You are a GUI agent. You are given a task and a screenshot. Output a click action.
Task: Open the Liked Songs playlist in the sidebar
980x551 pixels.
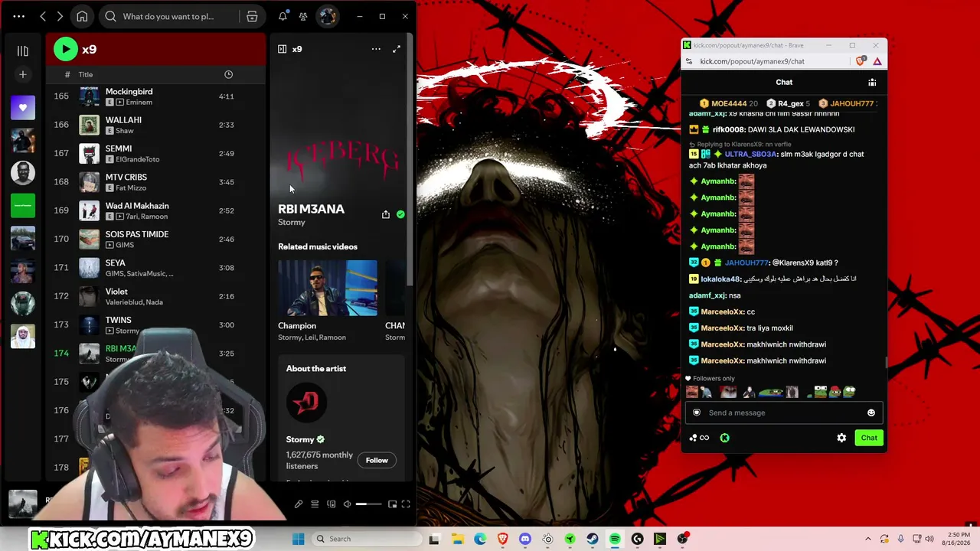23,108
